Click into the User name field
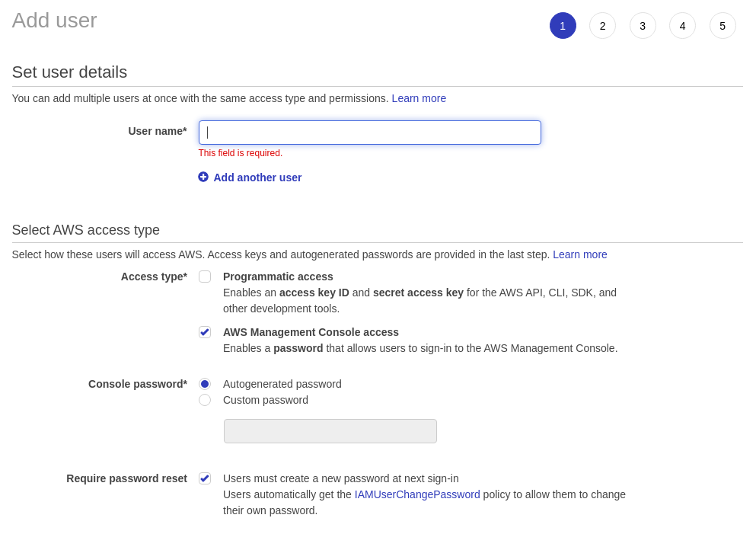 pos(370,133)
